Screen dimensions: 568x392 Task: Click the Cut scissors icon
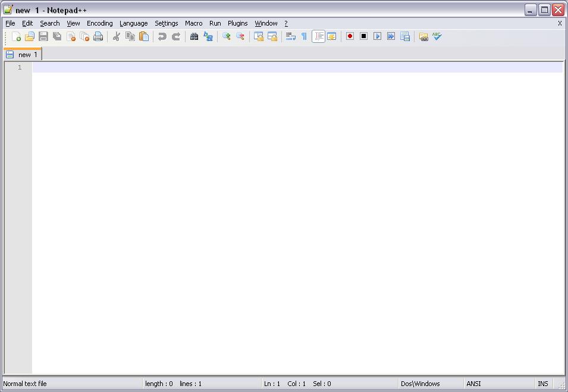117,36
